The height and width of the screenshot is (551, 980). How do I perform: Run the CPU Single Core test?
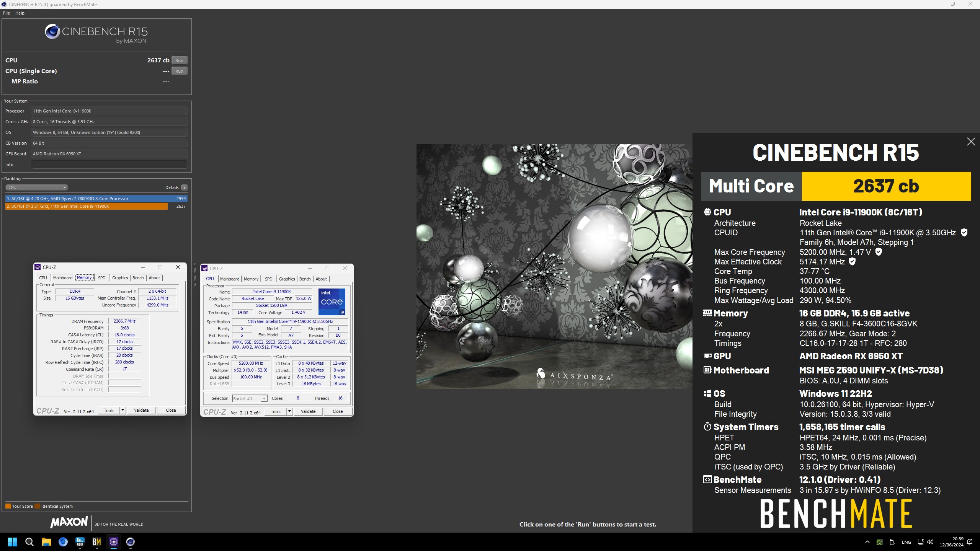pyautogui.click(x=179, y=71)
